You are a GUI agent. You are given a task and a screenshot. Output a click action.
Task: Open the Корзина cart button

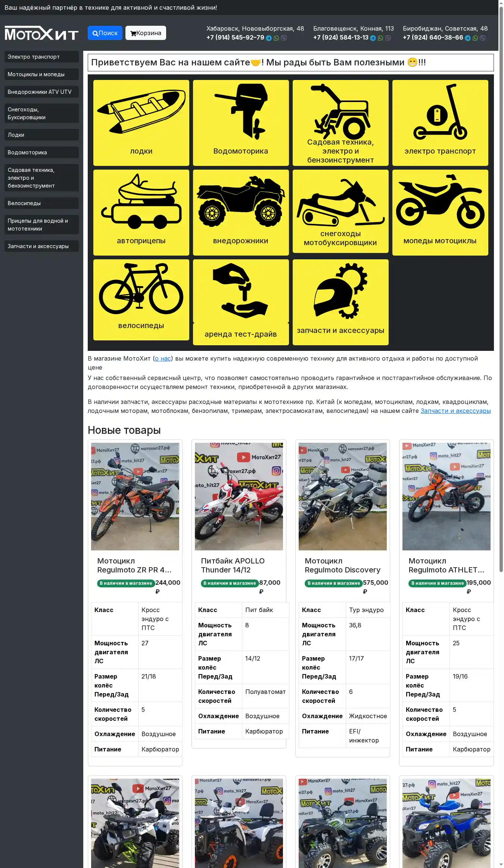[146, 33]
